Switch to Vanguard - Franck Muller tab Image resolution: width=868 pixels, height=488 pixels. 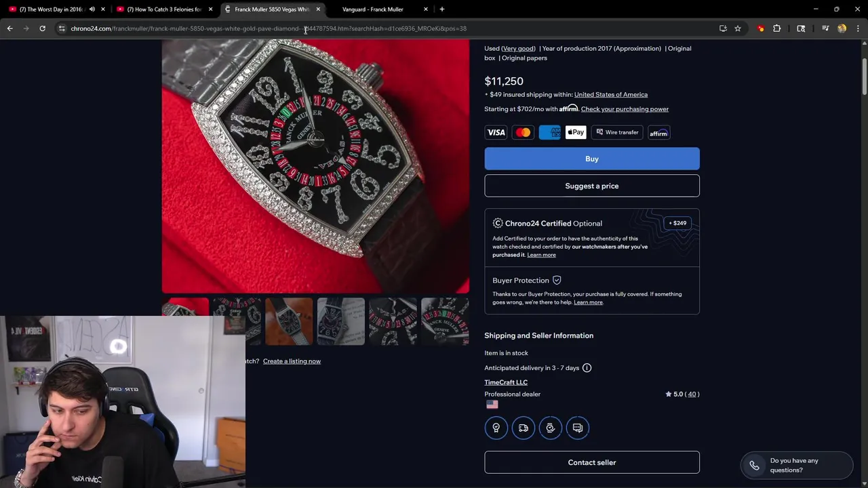[x=373, y=9]
